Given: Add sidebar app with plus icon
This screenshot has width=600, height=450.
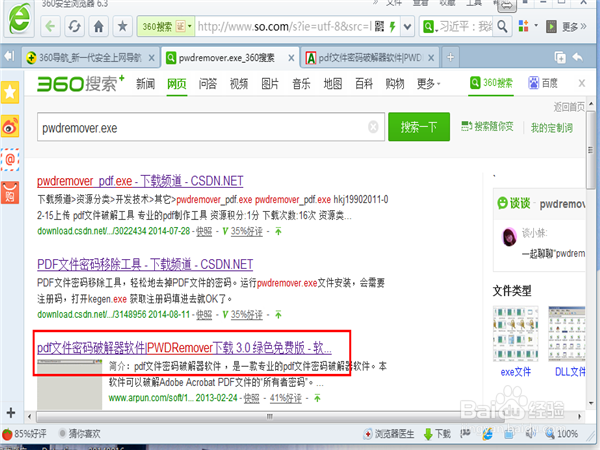Looking at the screenshot, I should tap(11, 412).
